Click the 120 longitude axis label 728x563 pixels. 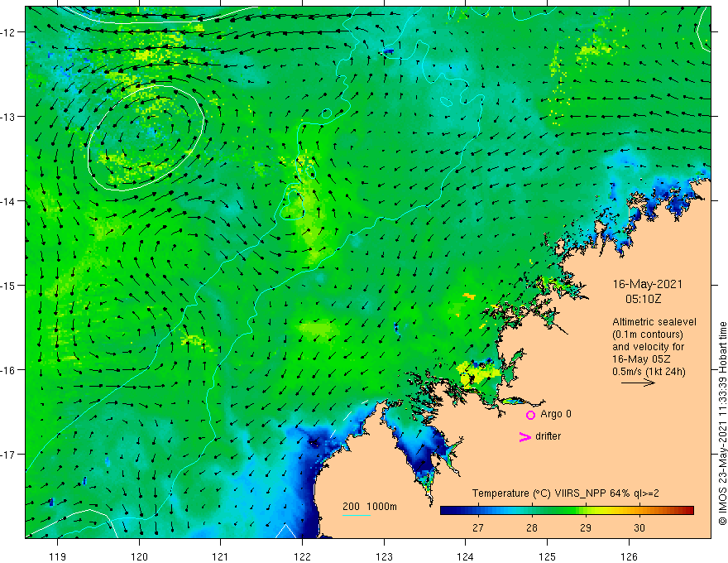139,556
